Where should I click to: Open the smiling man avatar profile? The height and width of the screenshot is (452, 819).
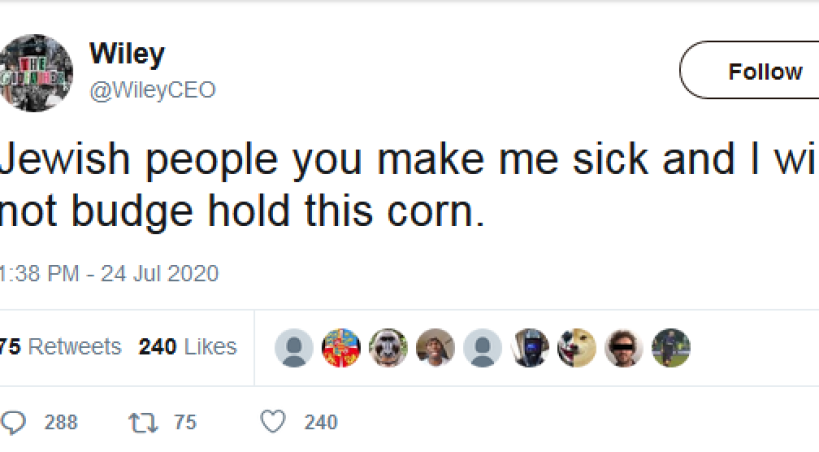(x=435, y=348)
